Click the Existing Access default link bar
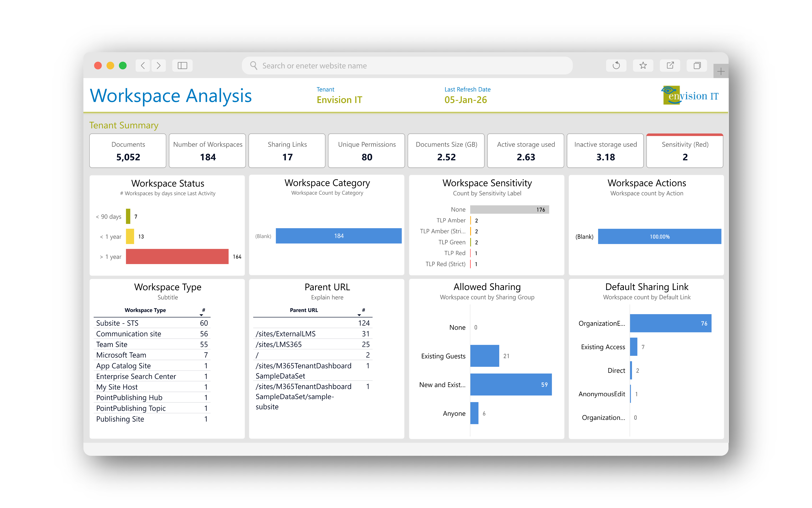Image resolution: width=812 pixels, height=508 pixels. click(x=634, y=347)
